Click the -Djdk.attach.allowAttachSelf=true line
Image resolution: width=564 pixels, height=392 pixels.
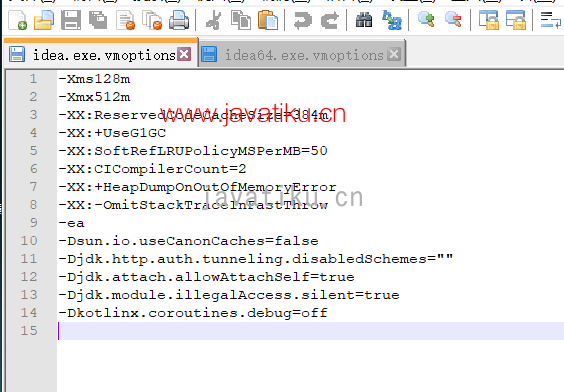coord(206,277)
